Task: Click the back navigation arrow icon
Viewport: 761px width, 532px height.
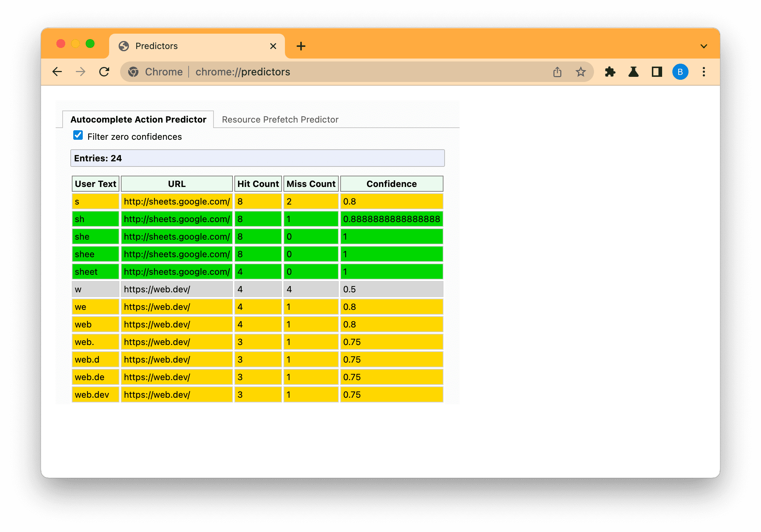Action: coord(57,72)
